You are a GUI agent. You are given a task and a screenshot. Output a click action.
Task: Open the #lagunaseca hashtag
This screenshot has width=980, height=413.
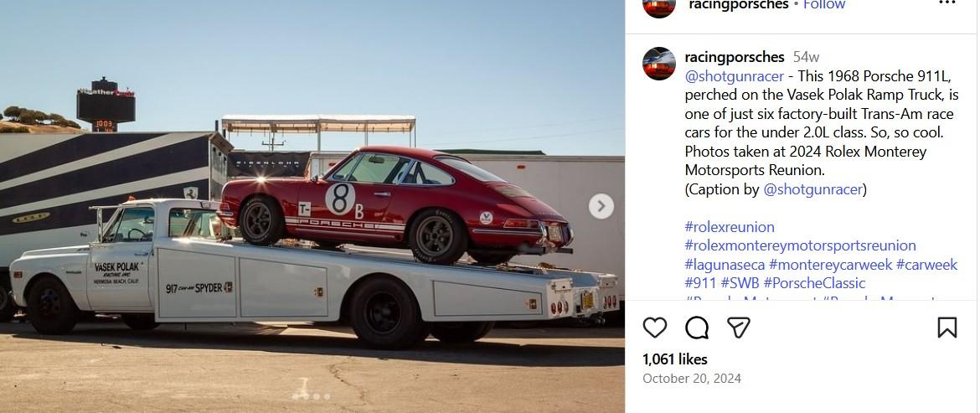pyautogui.click(x=725, y=265)
